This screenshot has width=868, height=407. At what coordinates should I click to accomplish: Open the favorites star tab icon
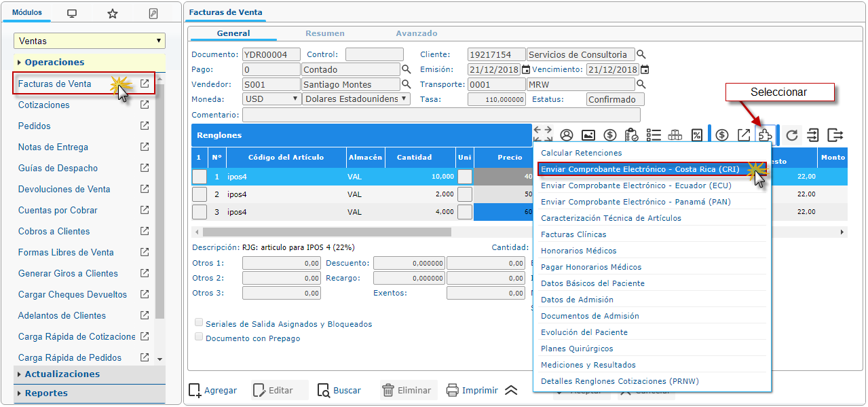[113, 14]
